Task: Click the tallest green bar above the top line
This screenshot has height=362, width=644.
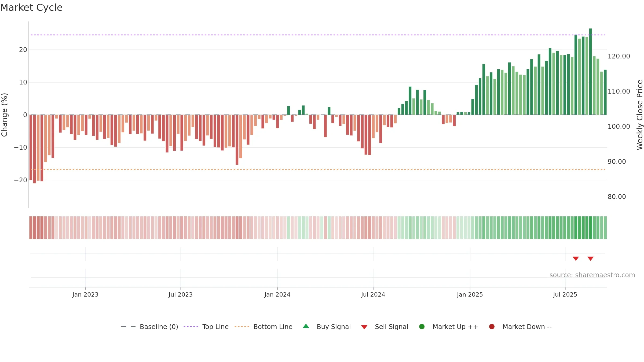Action: 590,72
